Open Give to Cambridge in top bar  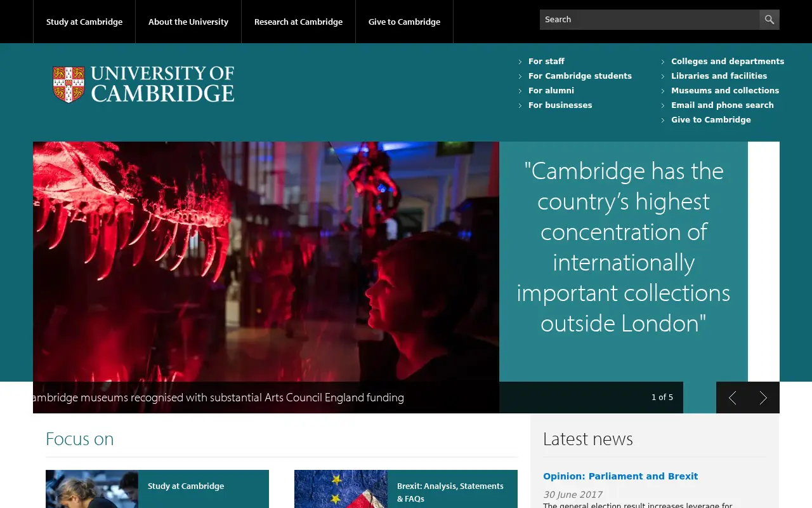tap(404, 22)
